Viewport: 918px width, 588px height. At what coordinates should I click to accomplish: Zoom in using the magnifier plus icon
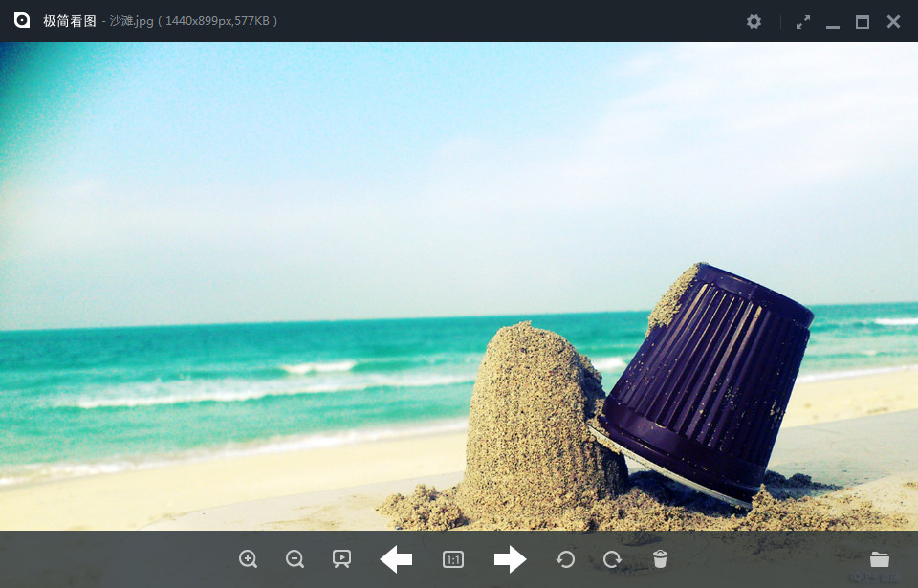(249, 559)
